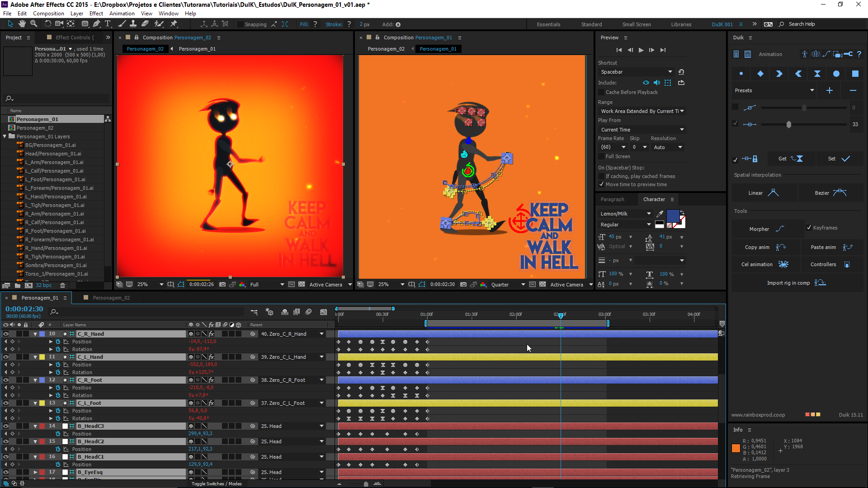This screenshot has height=488, width=868.
Task: Select the Pen tool in toolbar
Action: [x=96, y=24]
